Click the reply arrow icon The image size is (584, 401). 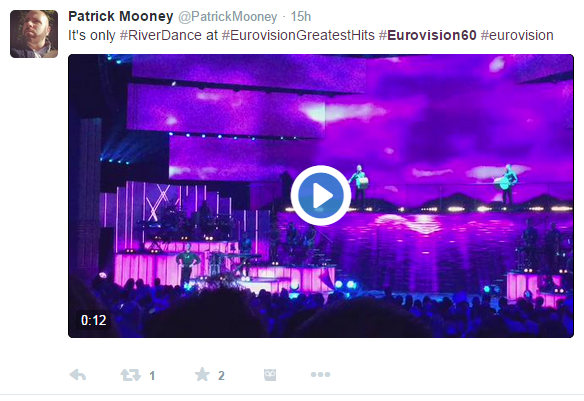click(x=78, y=375)
